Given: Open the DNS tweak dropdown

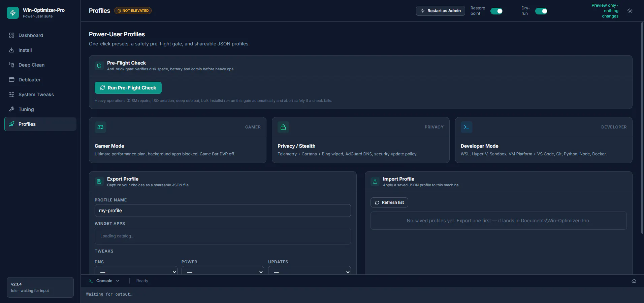Looking at the screenshot, I should pyautogui.click(x=136, y=271).
